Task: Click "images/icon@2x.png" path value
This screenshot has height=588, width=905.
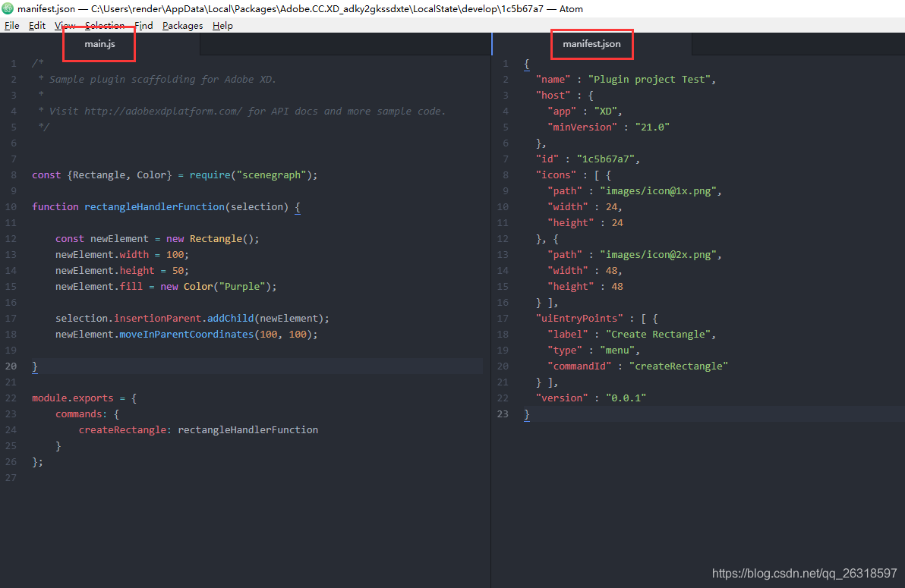Action: coord(658,254)
